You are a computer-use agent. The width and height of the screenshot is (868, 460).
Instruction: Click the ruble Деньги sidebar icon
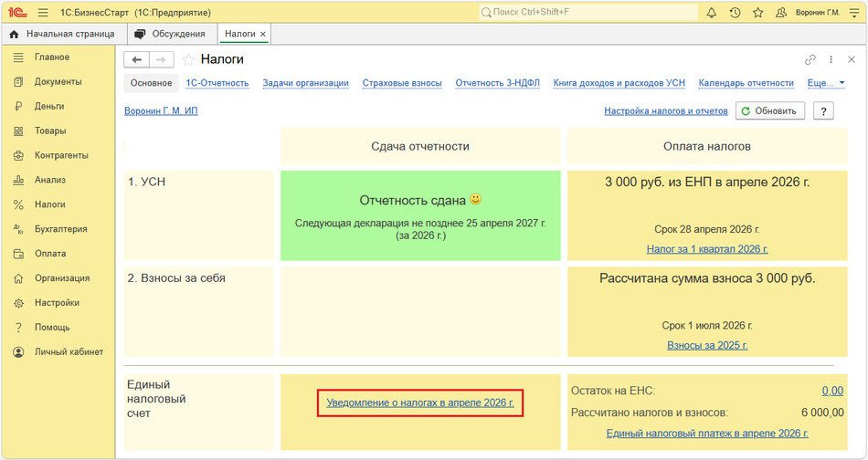(x=18, y=106)
